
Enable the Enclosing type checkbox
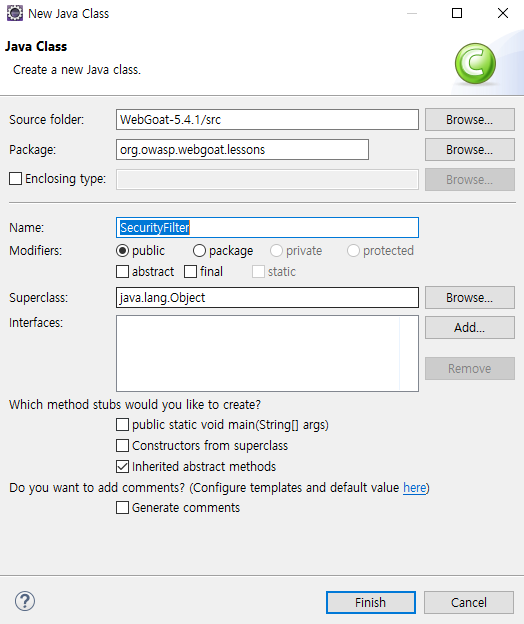[x=16, y=178]
